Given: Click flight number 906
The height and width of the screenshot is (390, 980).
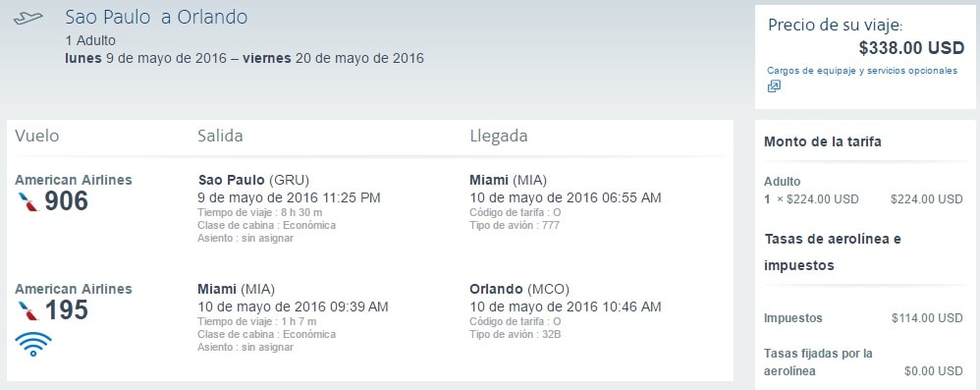Looking at the screenshot, I should pyautogui.click(x=66, y=201).
